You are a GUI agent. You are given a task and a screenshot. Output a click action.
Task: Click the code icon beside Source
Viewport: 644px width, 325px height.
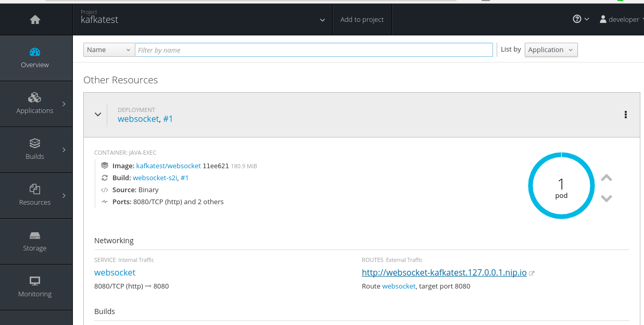tap(105, 190)
